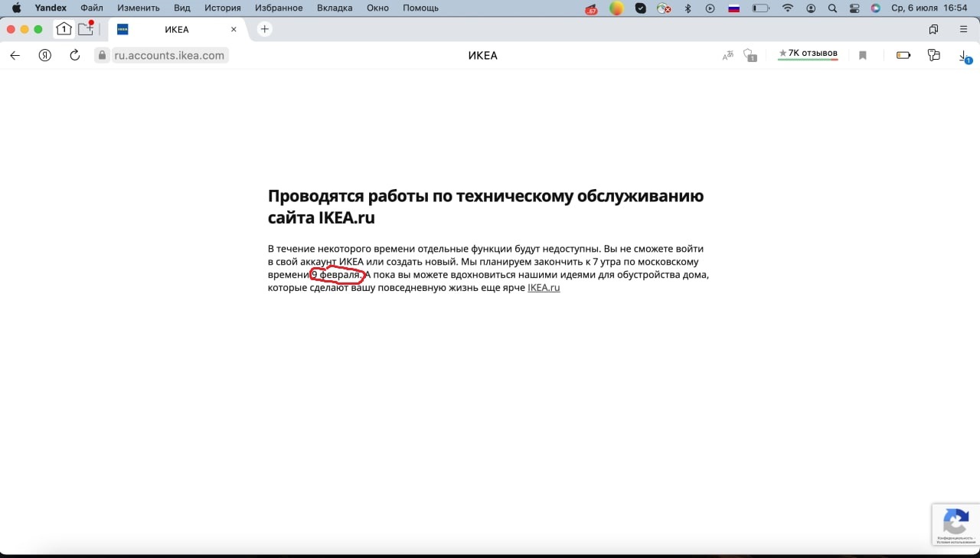The height and width of the screenshot is (558, 980).
Task: Open the Wi-Fi status menu
Action: tap(788, 8)
